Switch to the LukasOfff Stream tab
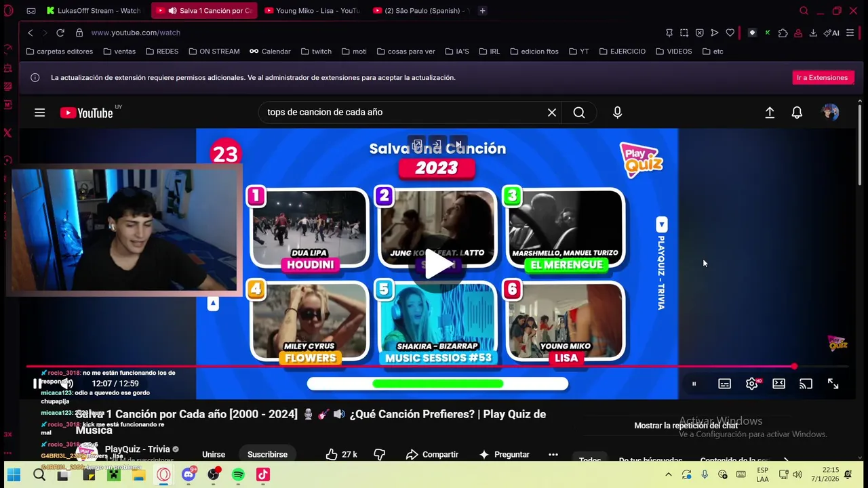 pyautogui.click(x=94, y=11)
